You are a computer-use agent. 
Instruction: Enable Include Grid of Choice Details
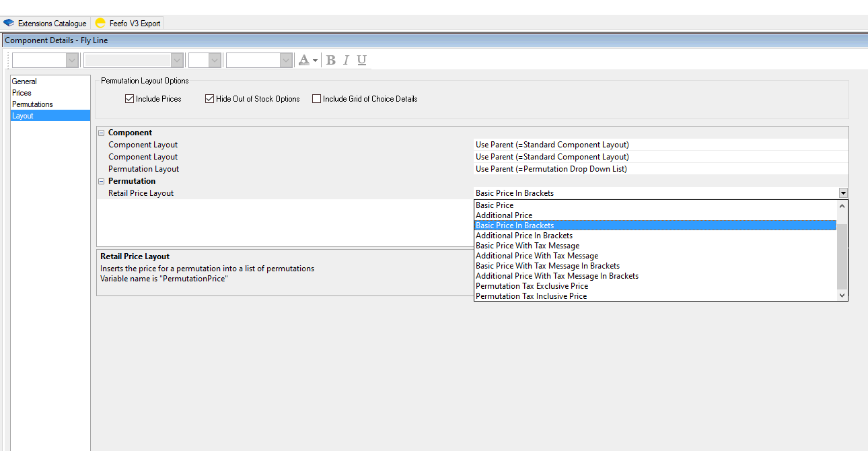(317, 99)
